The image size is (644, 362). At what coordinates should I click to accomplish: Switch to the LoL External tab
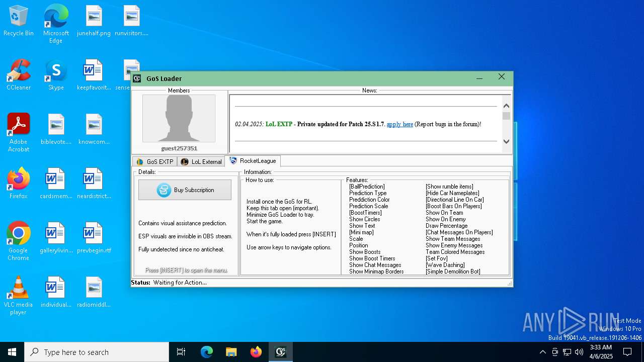201,161
